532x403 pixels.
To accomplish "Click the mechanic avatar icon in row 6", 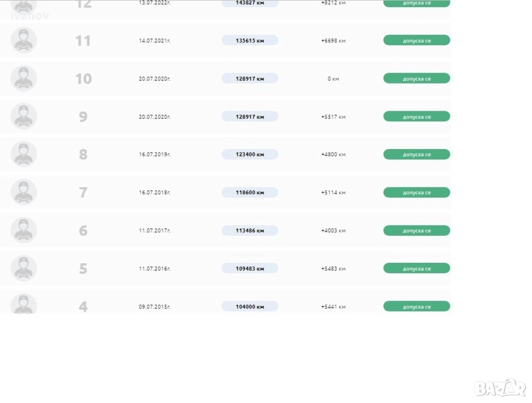I will 24,230.
